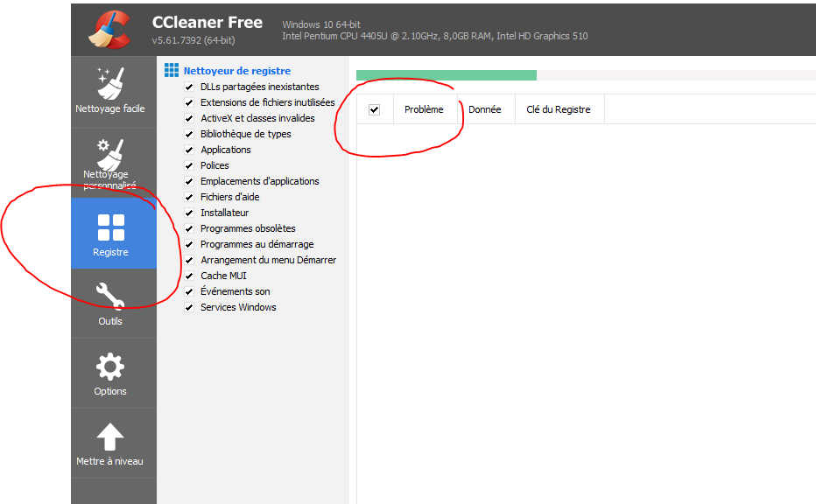Open the Options gear section
Viewport: 816px width, 504px height.
coord(114,374)
